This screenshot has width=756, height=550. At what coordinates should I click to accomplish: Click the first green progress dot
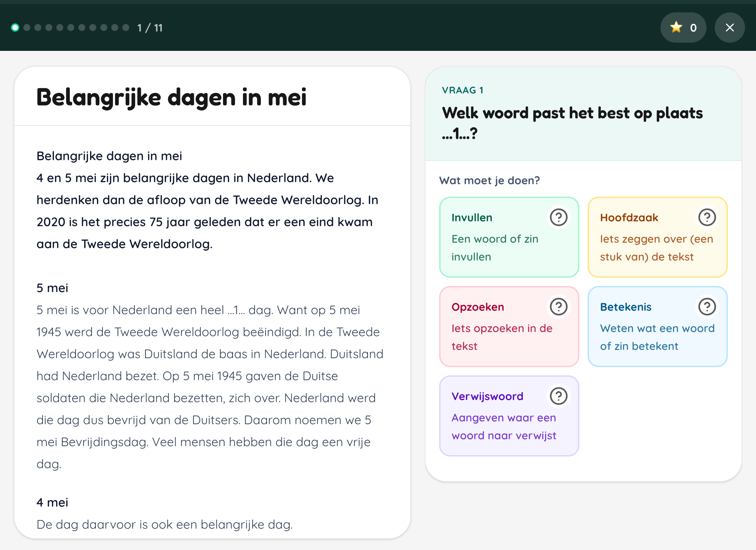pos(15,27)
